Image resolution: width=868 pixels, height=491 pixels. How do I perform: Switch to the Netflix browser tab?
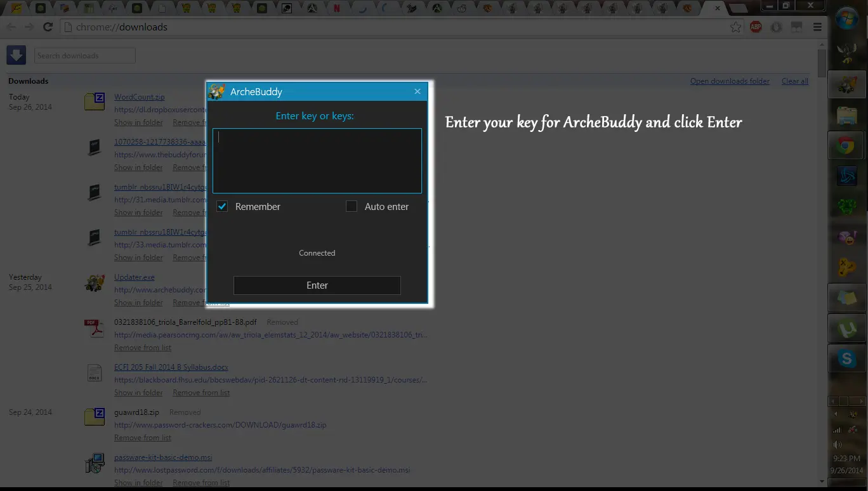[x=337, y=8]
